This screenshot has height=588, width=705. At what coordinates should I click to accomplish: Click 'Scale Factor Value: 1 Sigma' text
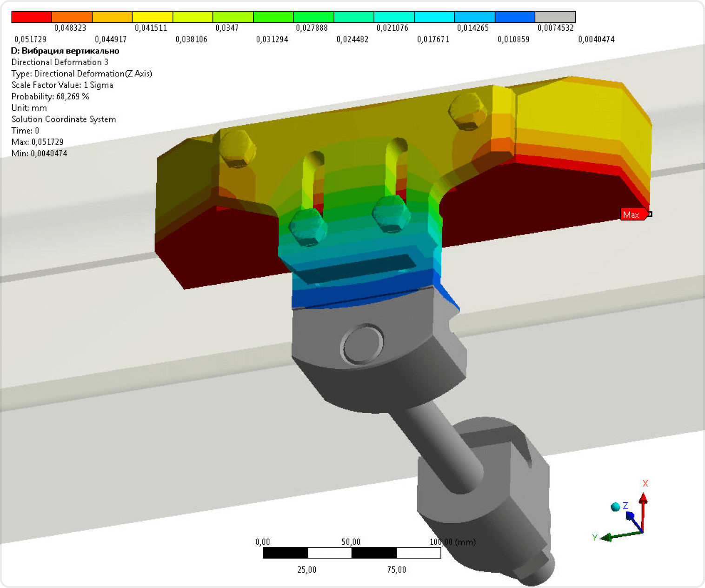62,85
